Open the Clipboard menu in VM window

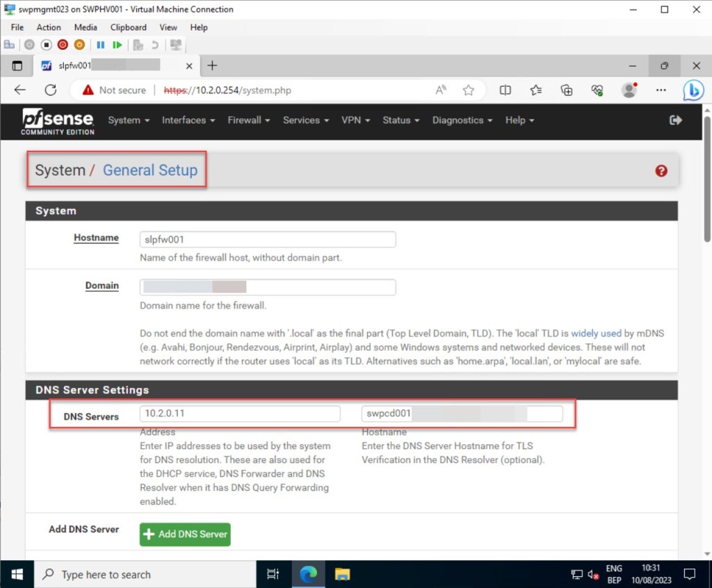point(128,27)
